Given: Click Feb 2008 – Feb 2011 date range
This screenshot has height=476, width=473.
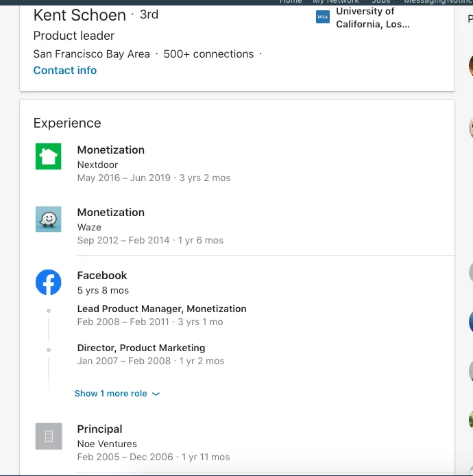Looking at the screenshot, I should point(123,322).
